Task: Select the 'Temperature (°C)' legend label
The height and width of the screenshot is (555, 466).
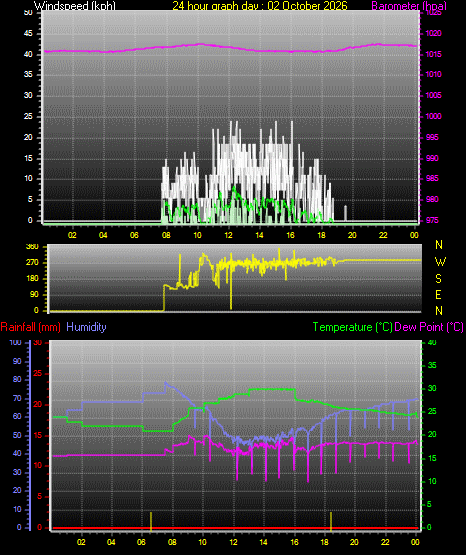Action: pos(352,327)
